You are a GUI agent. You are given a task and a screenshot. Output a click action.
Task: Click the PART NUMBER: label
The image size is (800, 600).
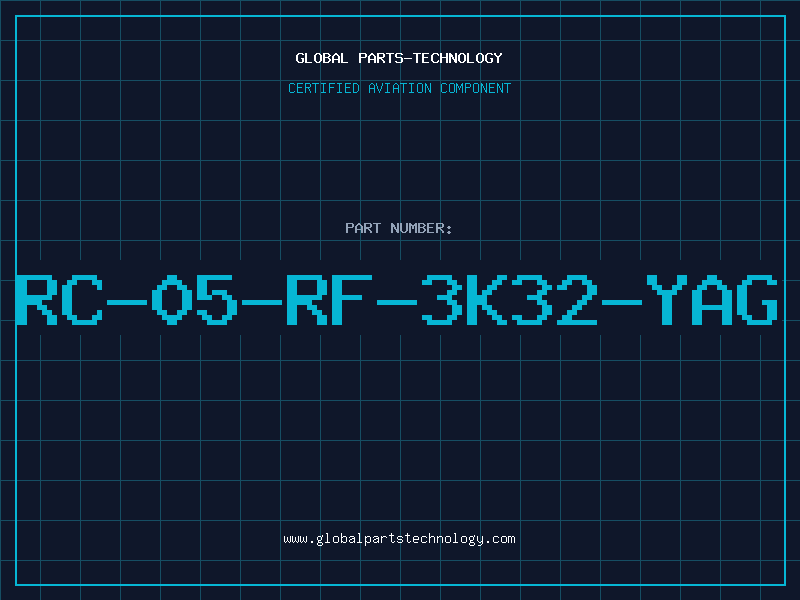tap(399, 228)
